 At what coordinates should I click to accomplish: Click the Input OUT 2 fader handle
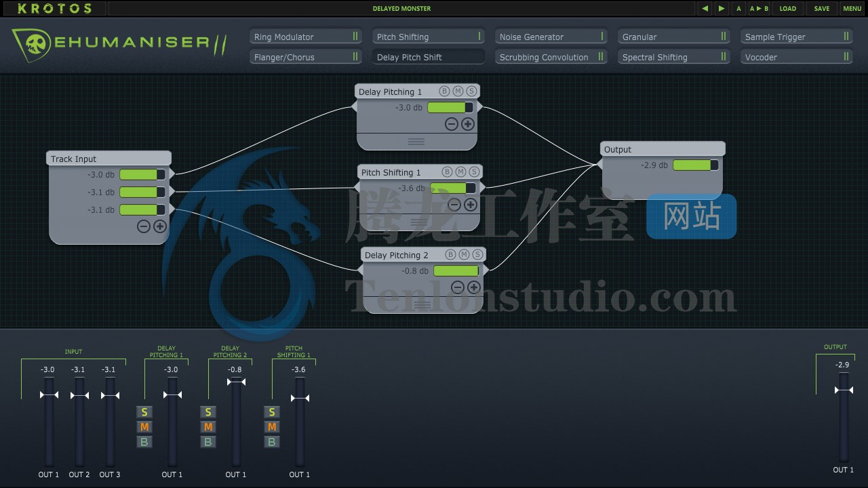point(79,394)
